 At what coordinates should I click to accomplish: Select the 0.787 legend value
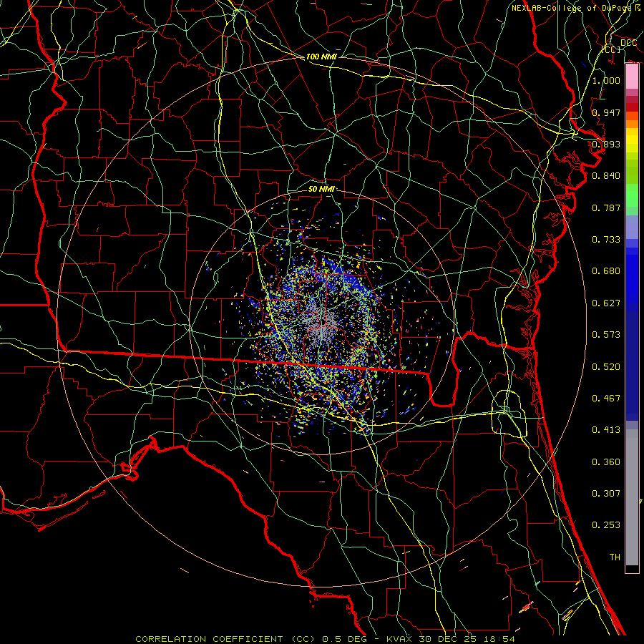pos(606,208)
